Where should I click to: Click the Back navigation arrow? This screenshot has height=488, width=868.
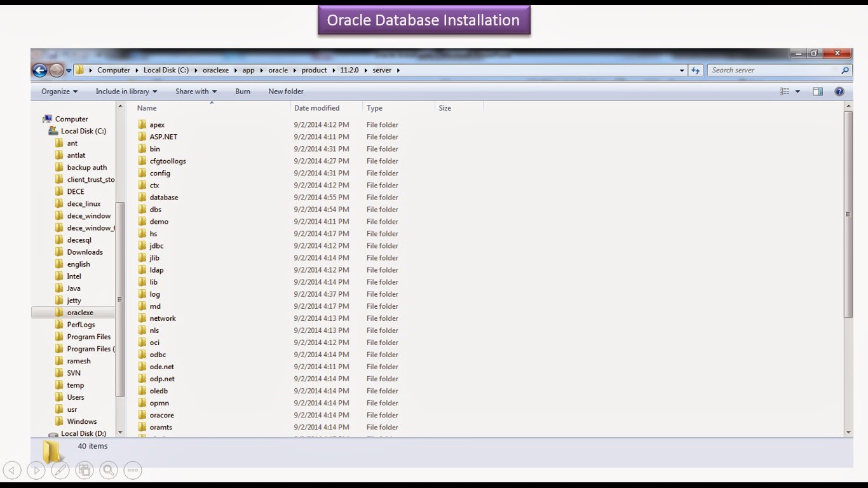(39, 71)
